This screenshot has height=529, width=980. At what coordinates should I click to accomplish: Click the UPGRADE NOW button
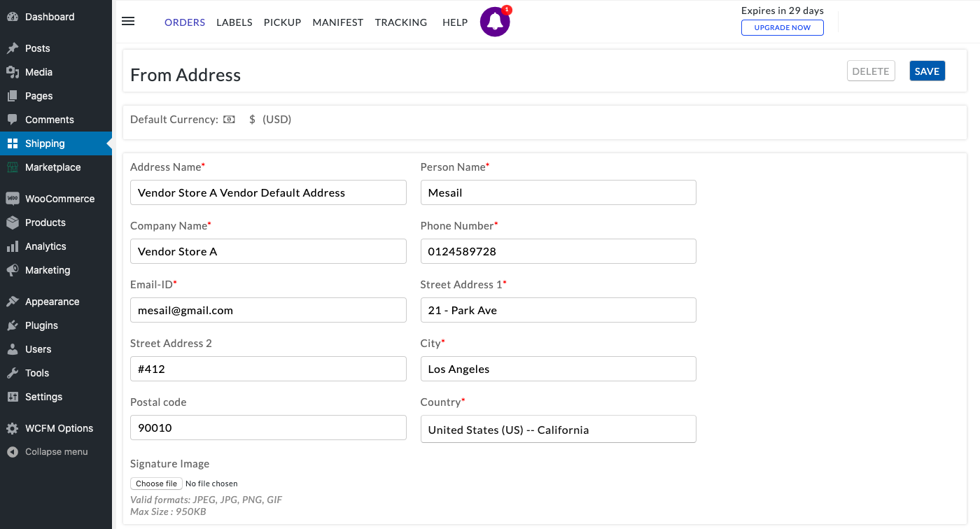pyautogui.click(x=783, y=27)
